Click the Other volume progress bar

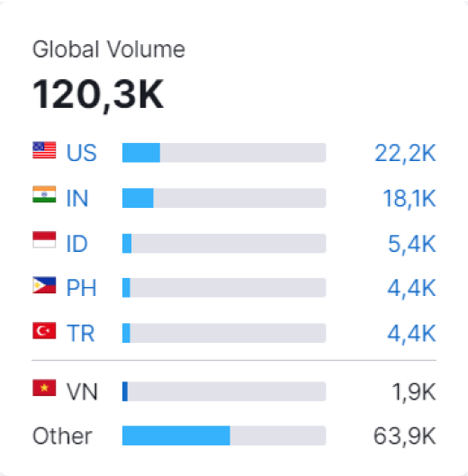click(x=224, y=436)
